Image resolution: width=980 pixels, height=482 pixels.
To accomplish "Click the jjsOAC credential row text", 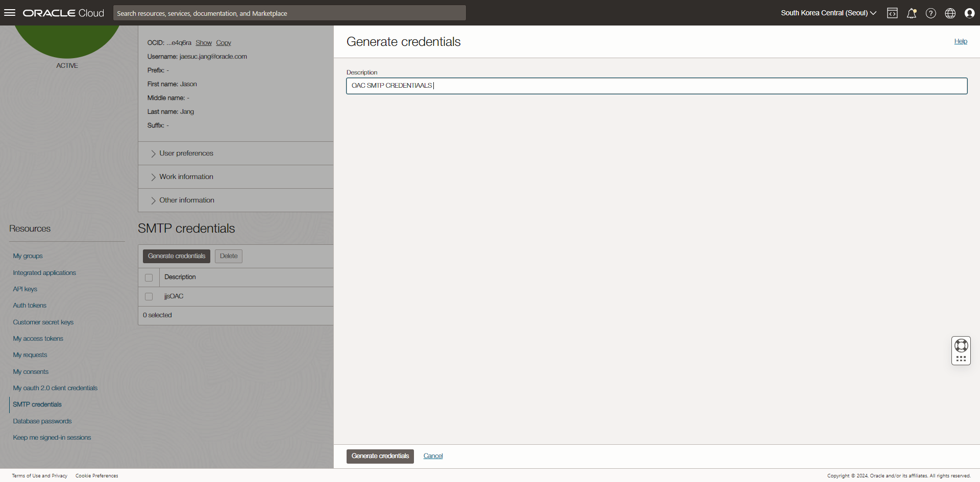I will 174,296.
